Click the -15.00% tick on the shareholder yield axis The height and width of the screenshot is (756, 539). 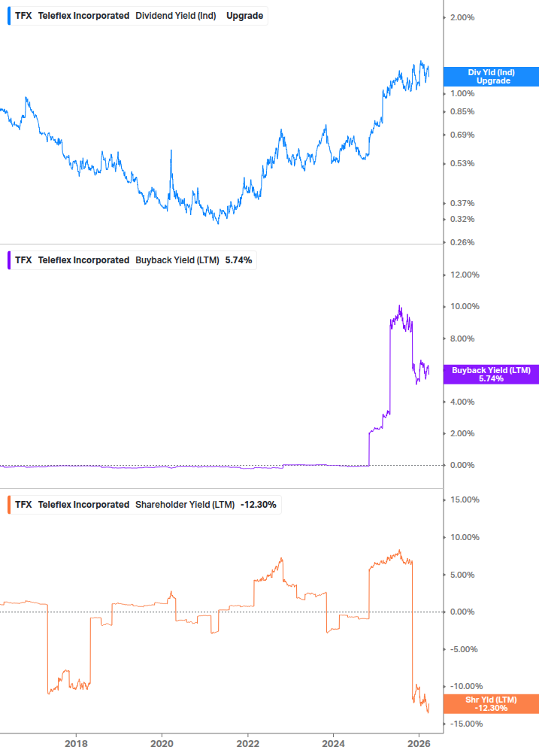coord(466,724)
